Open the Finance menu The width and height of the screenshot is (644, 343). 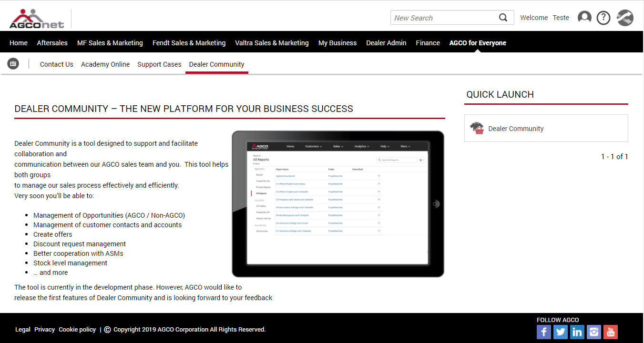tap(428, 43)
